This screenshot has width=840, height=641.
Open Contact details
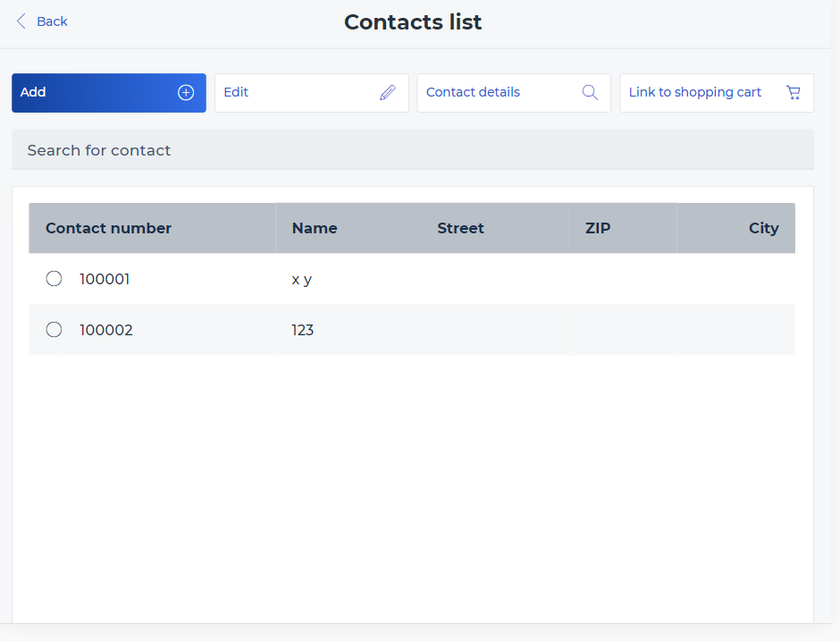coord(474,93)
